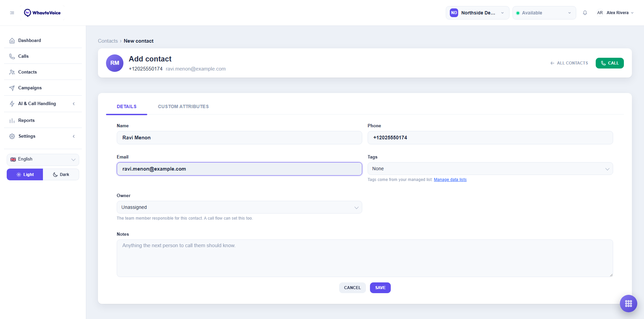The image size is (644, 319).
Task: Open the Alex Rivera account menu
Action: coord(615,13)
